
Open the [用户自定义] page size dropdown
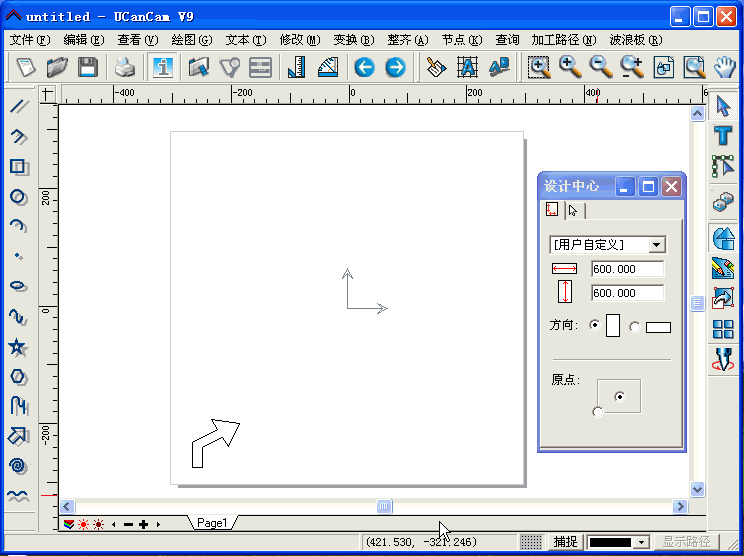tap(656, 245)
